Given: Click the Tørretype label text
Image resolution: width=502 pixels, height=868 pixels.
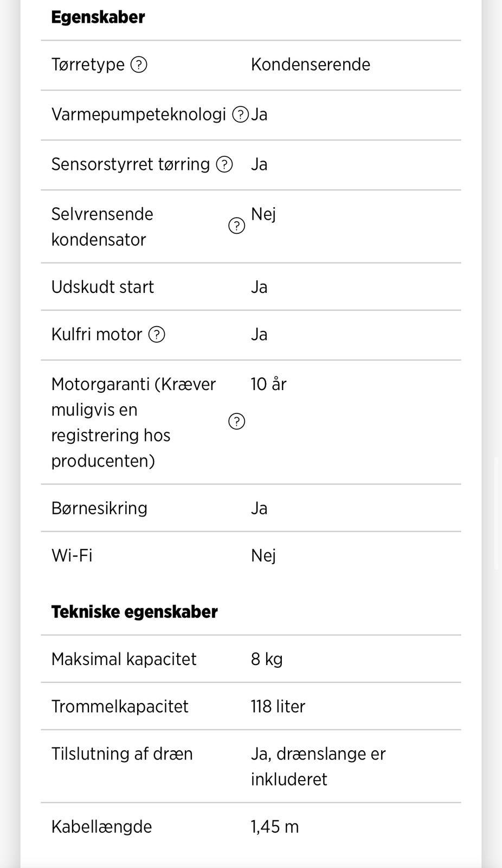Looking at the screenshot, I should pyautogui.click(x=88, y=65).
